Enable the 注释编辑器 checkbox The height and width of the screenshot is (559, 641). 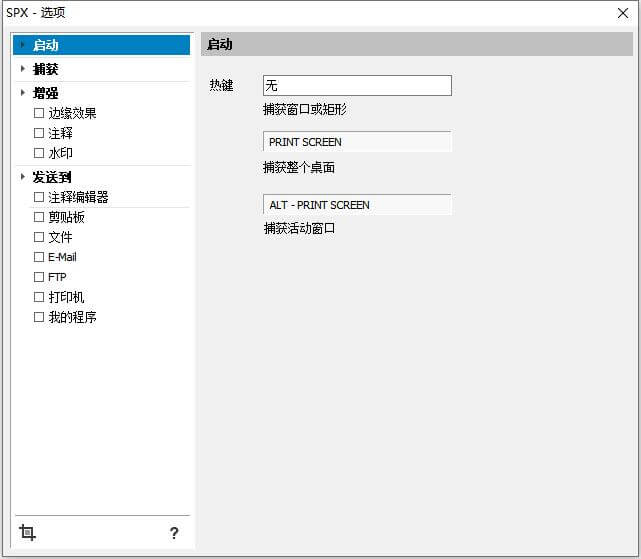pyautogui.click(x=39, y=197)
